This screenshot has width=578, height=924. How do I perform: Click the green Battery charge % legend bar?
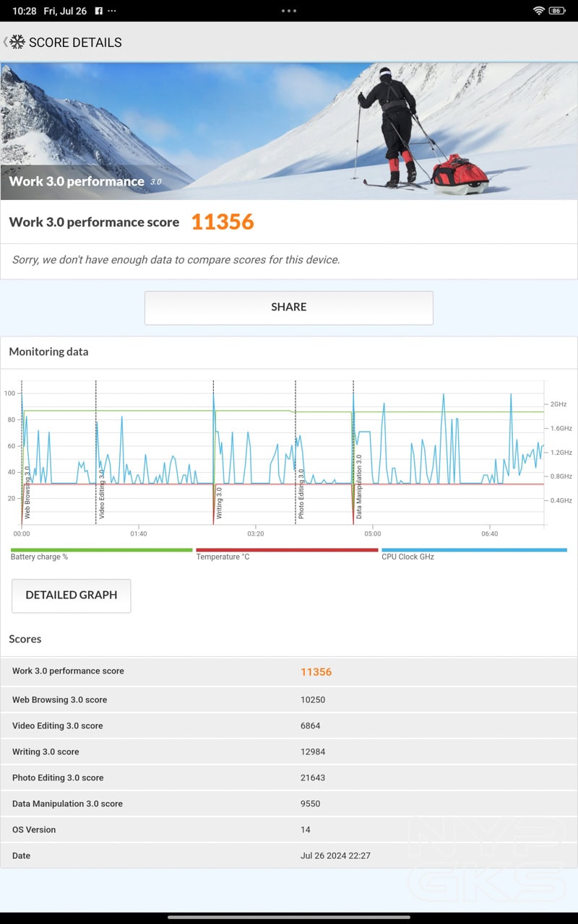tap(101, 550)
